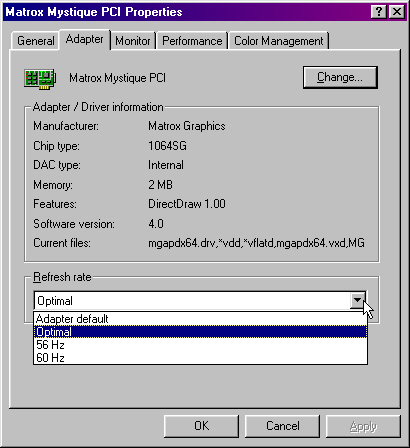Click the greyed-out Apply button

[x=363, y=426]
